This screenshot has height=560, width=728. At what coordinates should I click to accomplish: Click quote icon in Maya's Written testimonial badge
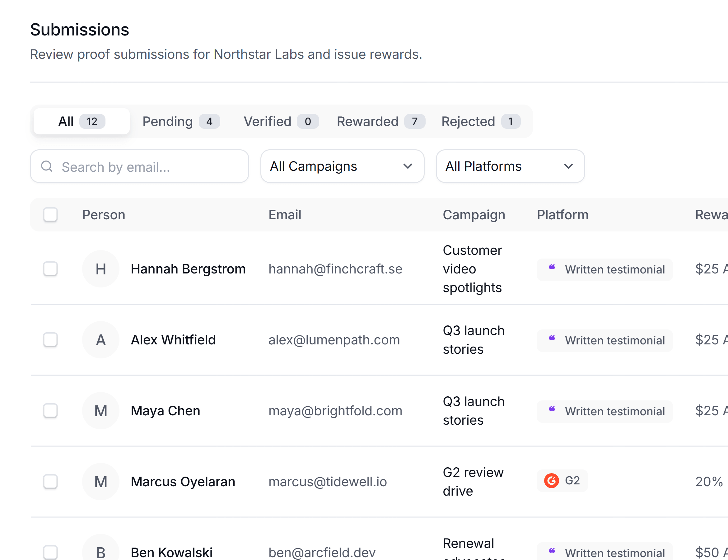(x=552, y=409)
